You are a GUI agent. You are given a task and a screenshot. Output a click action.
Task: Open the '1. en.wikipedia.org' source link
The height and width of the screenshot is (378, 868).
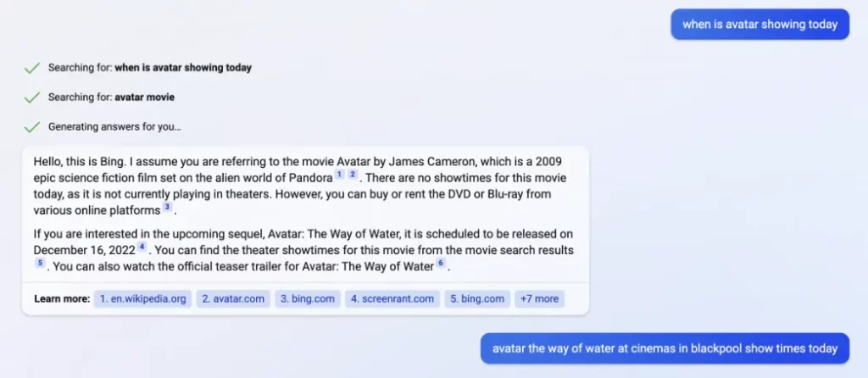[142, 299]
